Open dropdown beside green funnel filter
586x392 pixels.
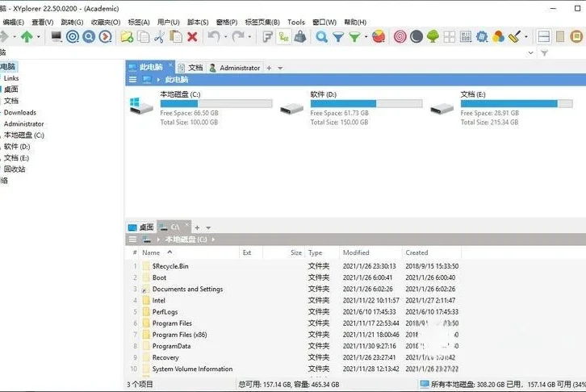[x=366, y=37]
